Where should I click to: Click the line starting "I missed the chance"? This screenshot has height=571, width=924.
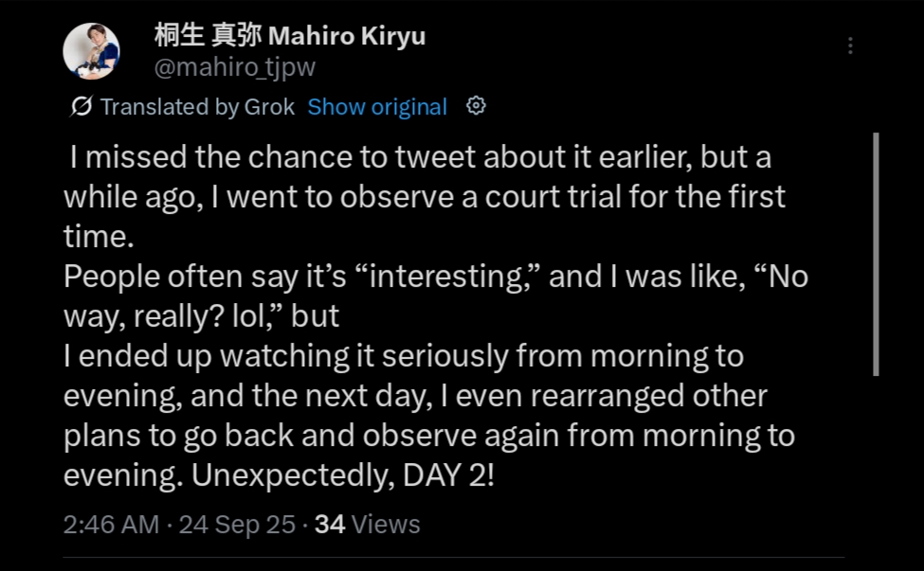[426, 158]
